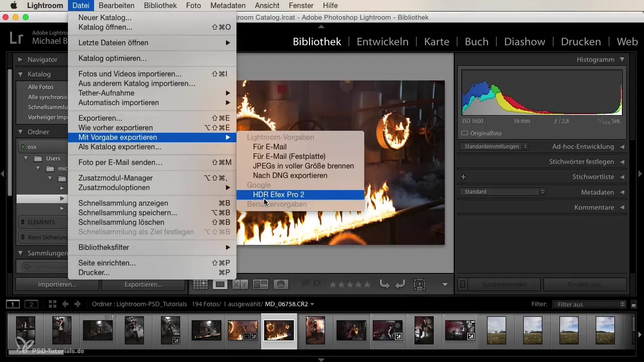Viewport: 644px width, 362px height.
Task: Select the crop frame overlay tool
Action: (419, 285)
